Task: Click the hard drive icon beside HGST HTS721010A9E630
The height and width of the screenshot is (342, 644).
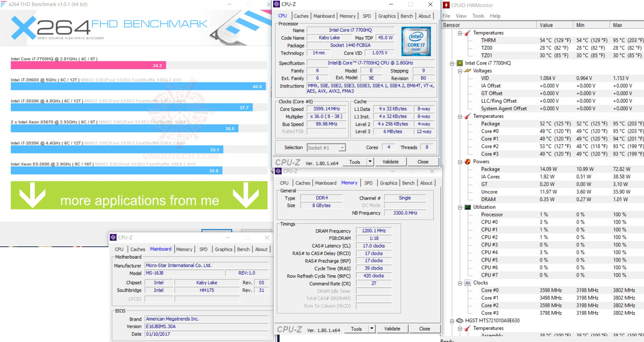Action: coord(460,320)
